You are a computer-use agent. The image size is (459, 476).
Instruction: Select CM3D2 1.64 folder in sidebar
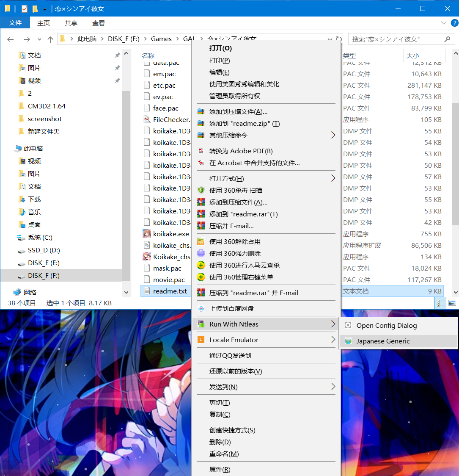pyautogui.click(x=47, y=106)
